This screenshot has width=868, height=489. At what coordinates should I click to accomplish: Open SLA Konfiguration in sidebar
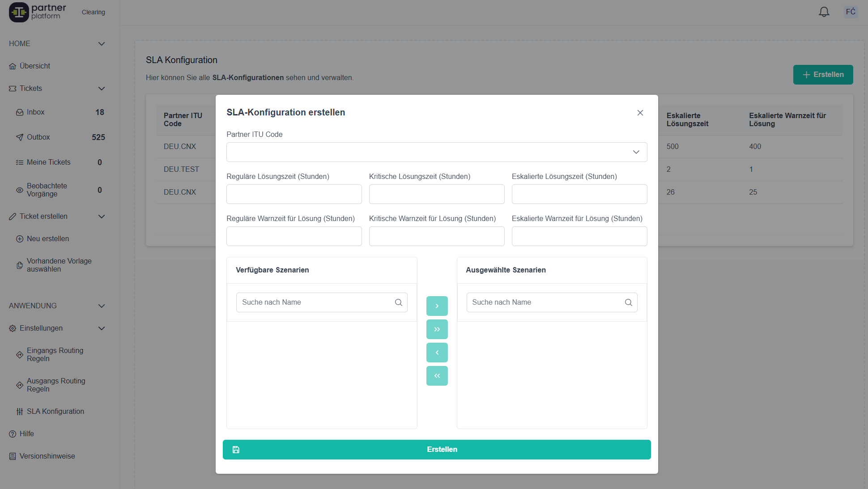[55, 412]
